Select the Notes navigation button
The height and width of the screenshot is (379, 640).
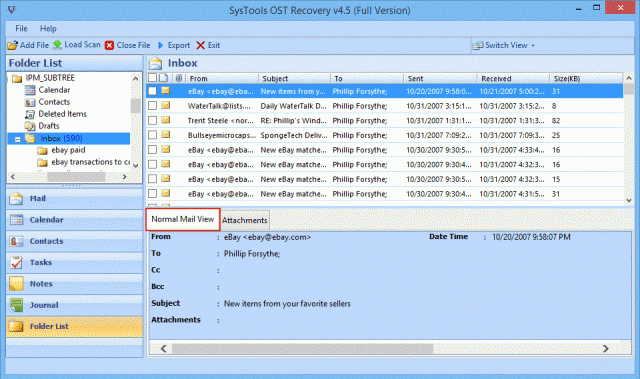[74, 284]
